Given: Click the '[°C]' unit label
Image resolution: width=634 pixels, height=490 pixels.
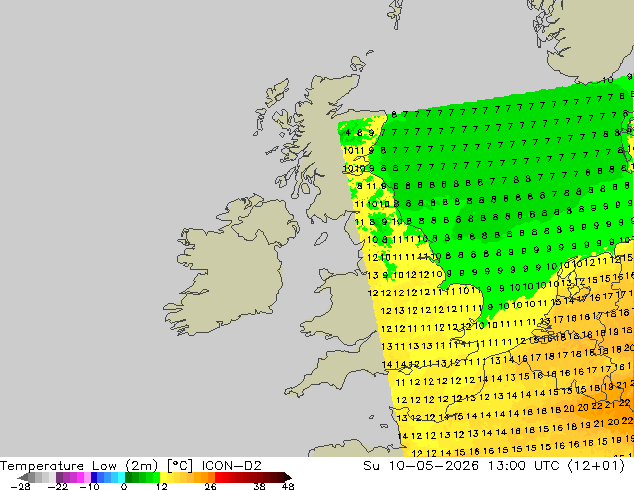Looking at the screenshot, I should (x=180, y=466).
